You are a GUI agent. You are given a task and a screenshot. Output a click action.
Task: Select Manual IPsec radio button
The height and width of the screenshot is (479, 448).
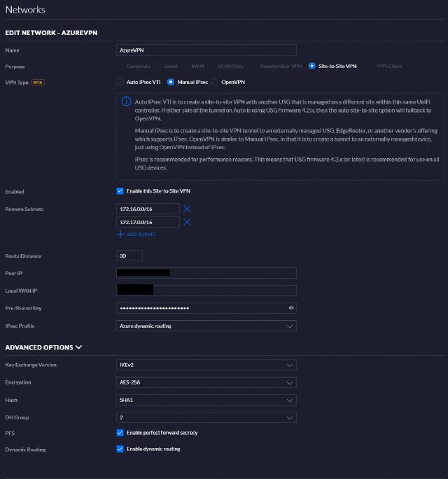171,82
